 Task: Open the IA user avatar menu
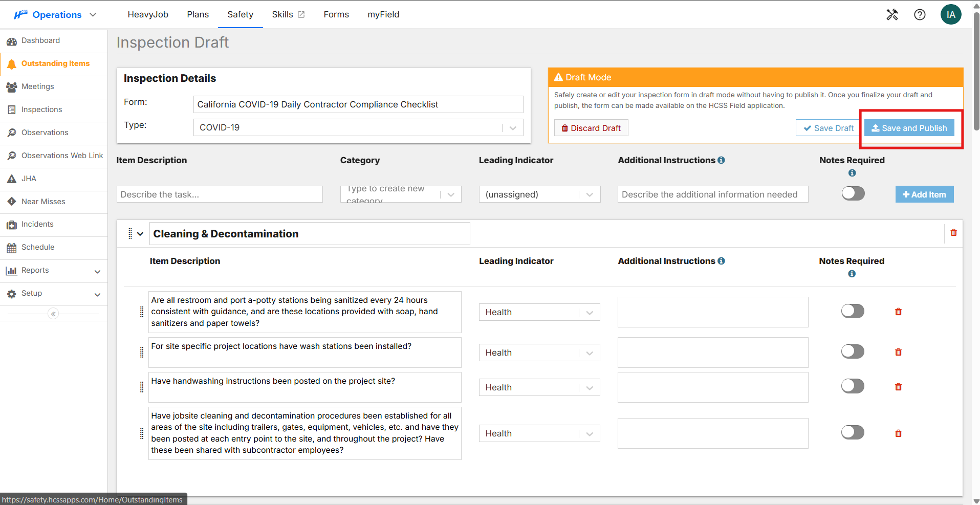tap(951, 14)
